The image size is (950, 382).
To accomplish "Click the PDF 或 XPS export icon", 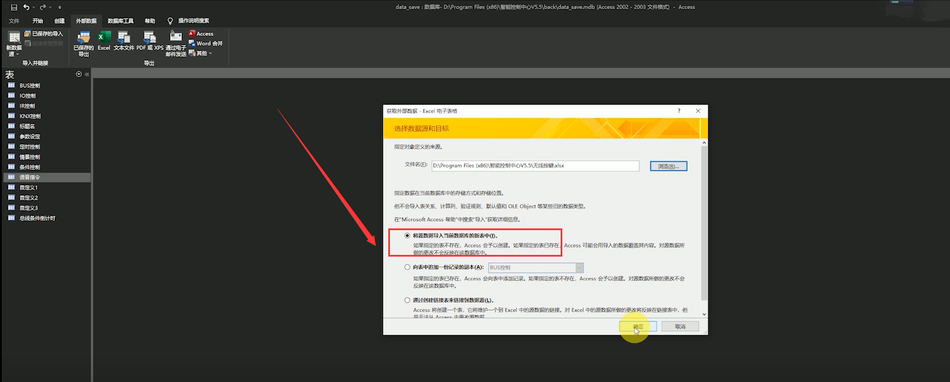I will [150, 41].
